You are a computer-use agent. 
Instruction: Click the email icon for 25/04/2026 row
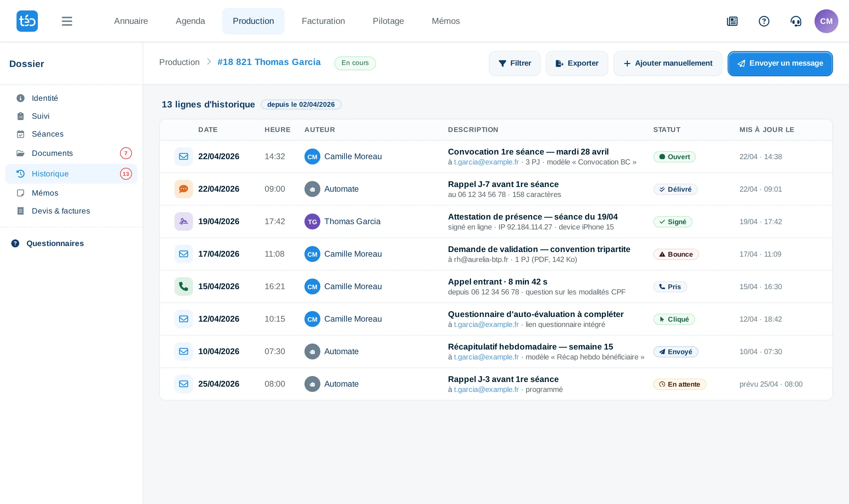click(184, 384)
